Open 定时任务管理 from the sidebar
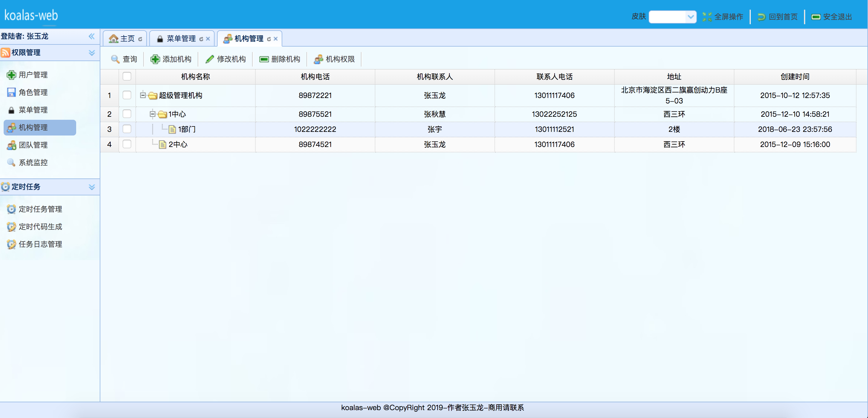Viewport: 868px width, 418px height. 40,209
